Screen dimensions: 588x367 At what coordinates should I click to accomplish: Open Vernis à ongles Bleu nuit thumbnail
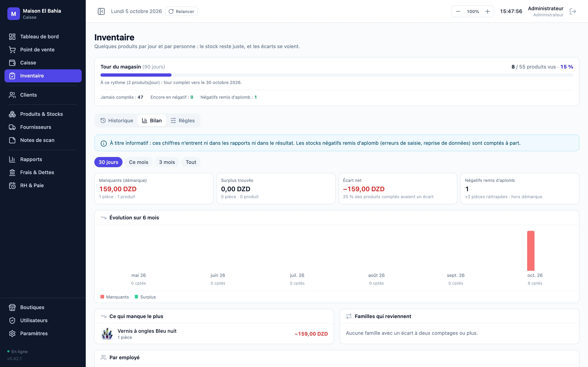[107, 334]
